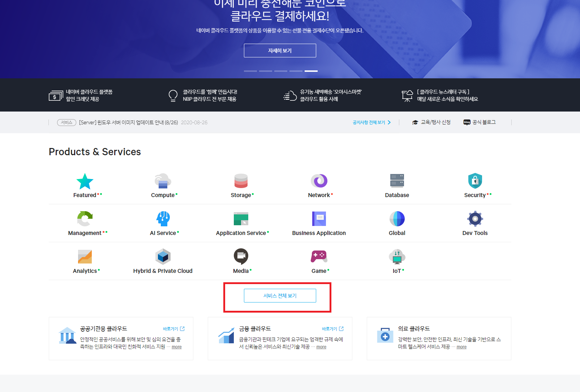
Task: Open the Business Application icon
Action: (x=319, y=219)
